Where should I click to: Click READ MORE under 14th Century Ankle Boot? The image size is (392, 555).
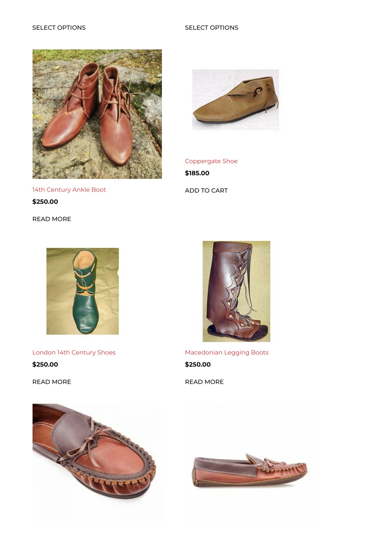click(x=52, y=219)
